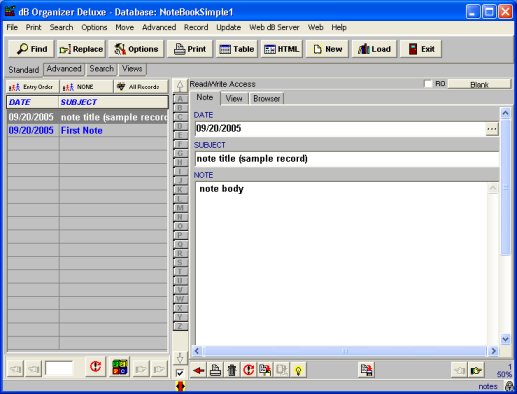Screen dimensions: 517x394
Task: Switch to the Views toolbar tab
Action: coord(132,69)
